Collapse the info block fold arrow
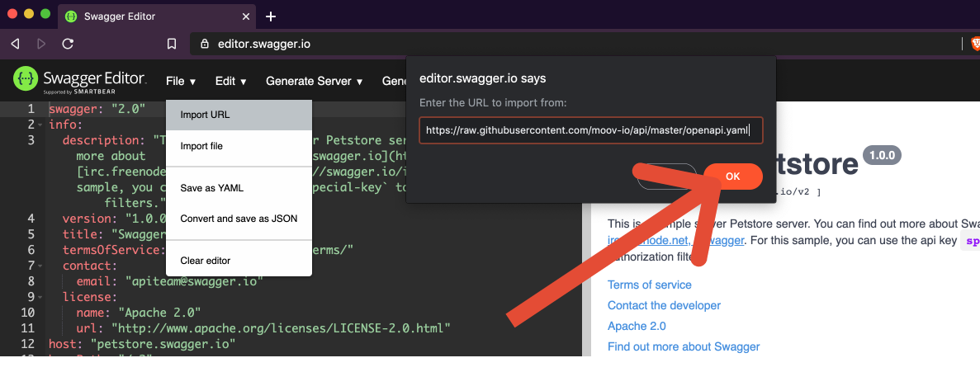This screenshot has width=980, height=372. pos(40,125)
